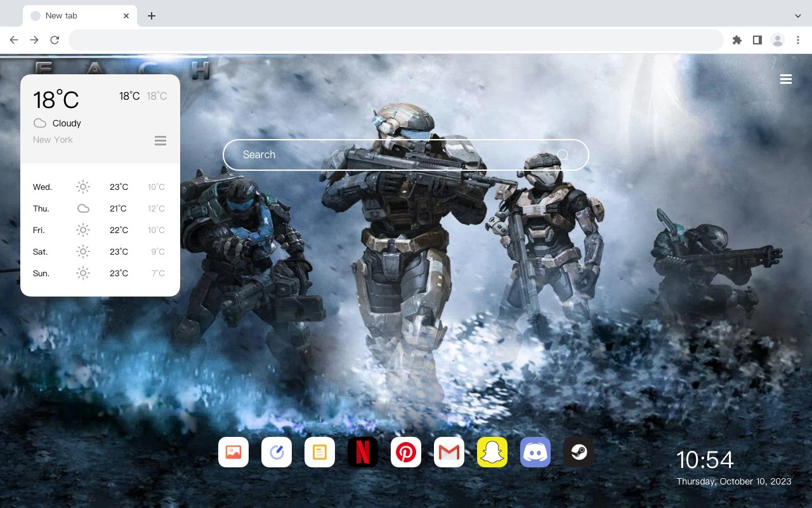Select the Sun. forecast row
812x508 pixels.
100,273
